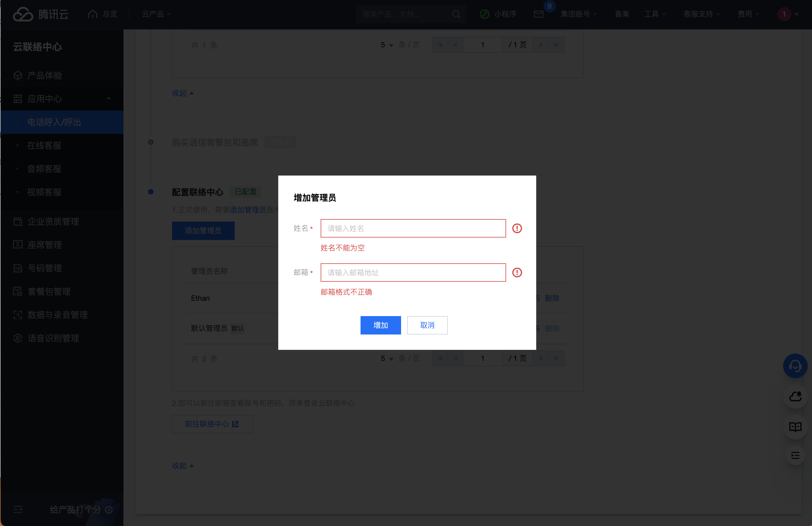The height and width of the screenshot is (526, 812).
Task: Click the name field error warning icon
Action: click(x=517, y=228)
